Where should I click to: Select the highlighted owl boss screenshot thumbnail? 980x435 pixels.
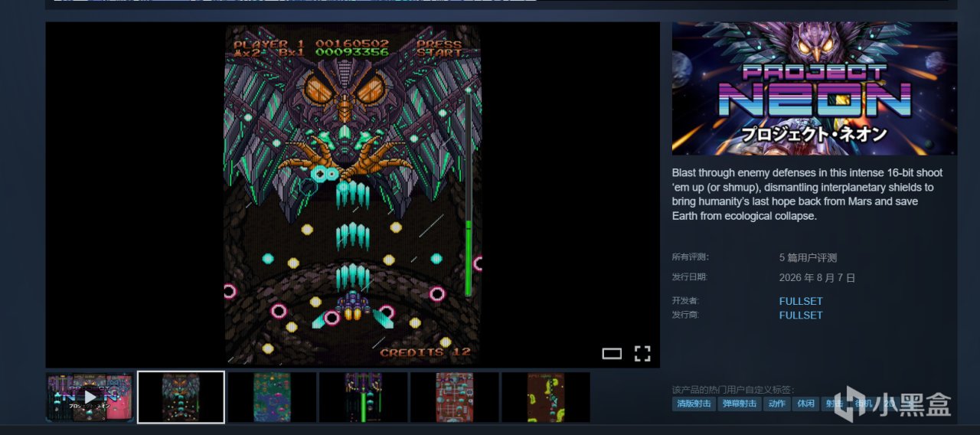click(x=181, y=397)
